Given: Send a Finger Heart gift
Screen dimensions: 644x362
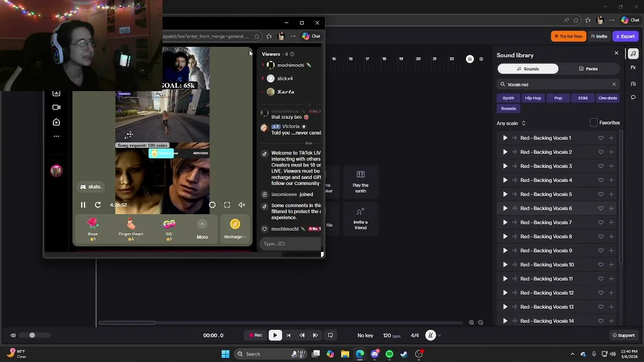Looking at the screenshot, I should [x=131, y=229].
